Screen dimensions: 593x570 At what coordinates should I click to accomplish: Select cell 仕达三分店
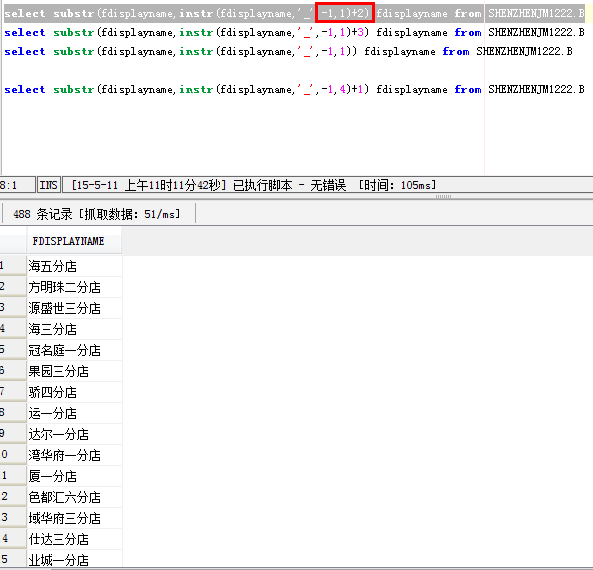point(75,539)
